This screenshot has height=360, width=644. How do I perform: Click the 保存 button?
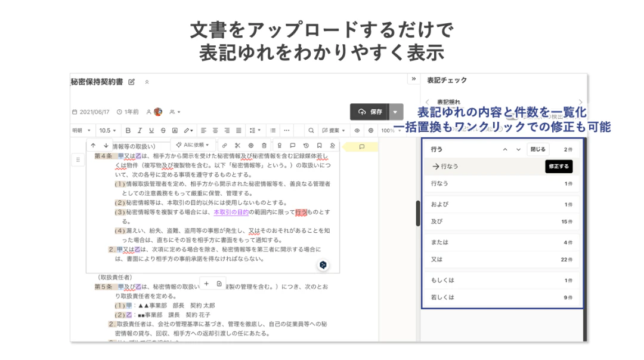[x=370, y=112]
